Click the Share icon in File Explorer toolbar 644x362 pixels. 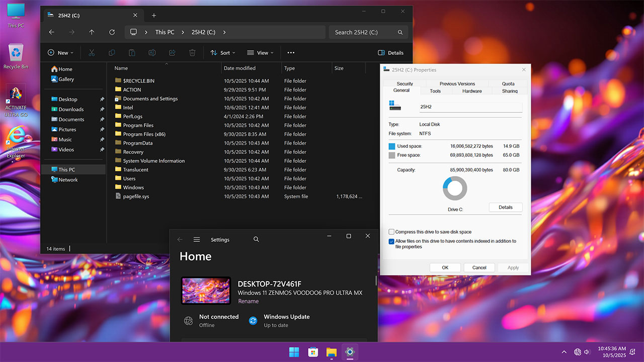click(x=172, y=53)
